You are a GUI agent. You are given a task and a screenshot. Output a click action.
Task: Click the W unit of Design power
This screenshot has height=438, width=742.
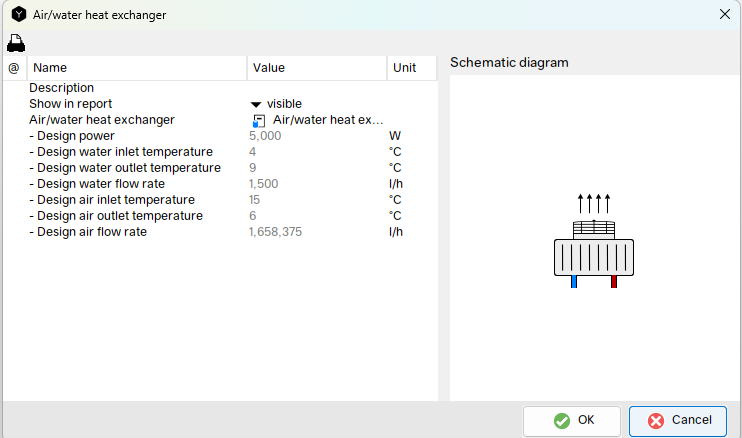tap(395, 136)
